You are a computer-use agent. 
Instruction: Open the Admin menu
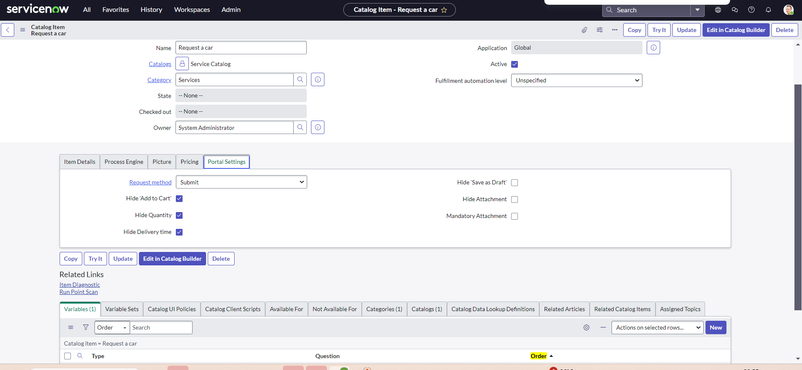tap(231, 10)
